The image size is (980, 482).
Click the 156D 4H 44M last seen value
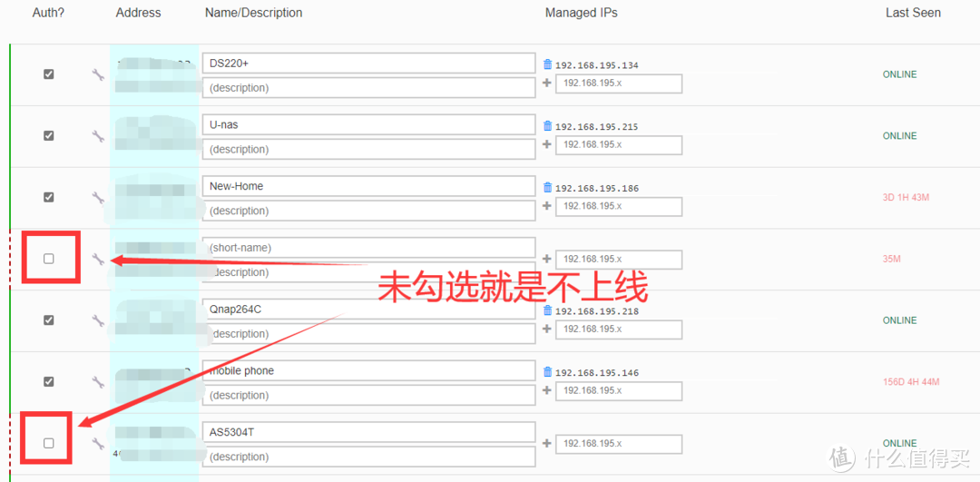(911, 382)
